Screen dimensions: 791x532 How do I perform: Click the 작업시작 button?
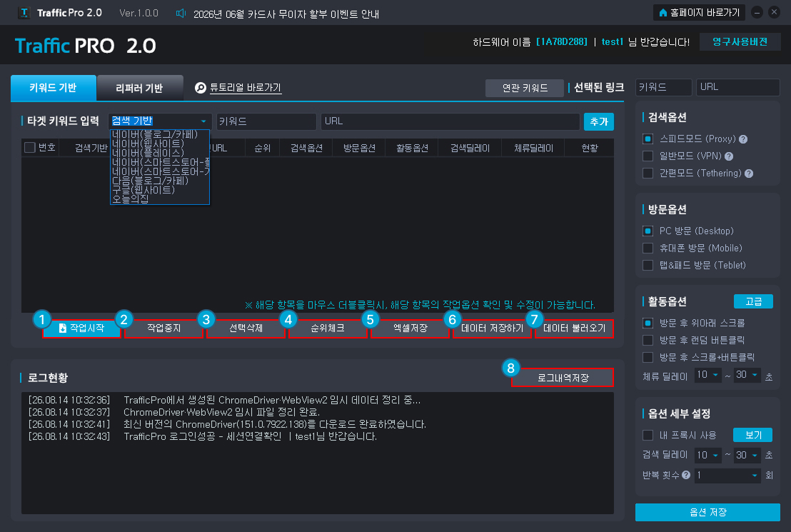pyautogui.click(x=81, y=328)
